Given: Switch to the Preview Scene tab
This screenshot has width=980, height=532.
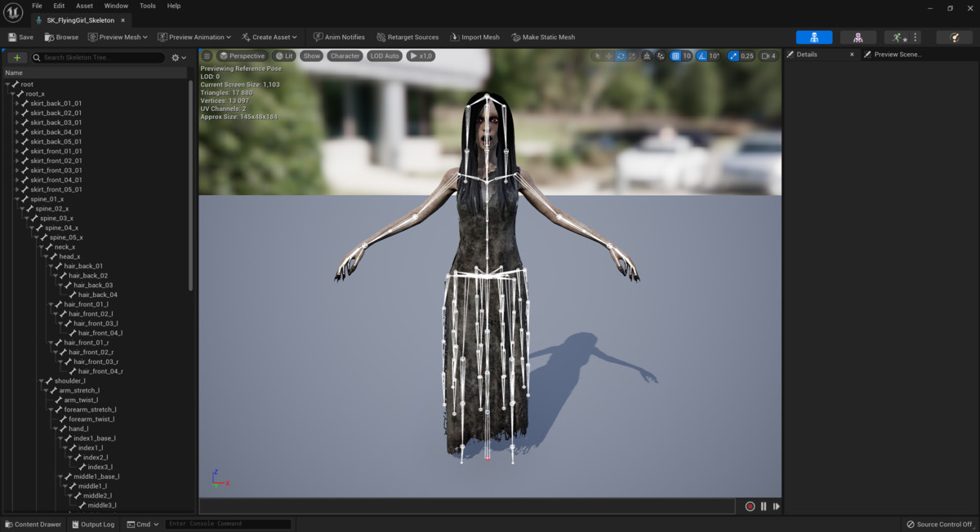Looking at the screenshot, I should point(897,55).
